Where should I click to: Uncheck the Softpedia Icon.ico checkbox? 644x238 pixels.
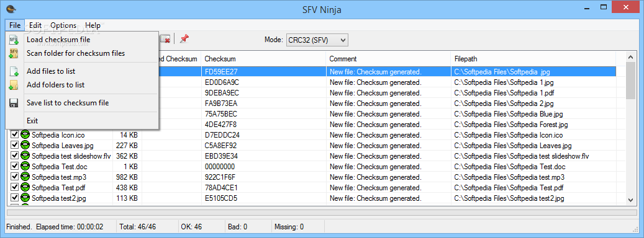[15, 134]
